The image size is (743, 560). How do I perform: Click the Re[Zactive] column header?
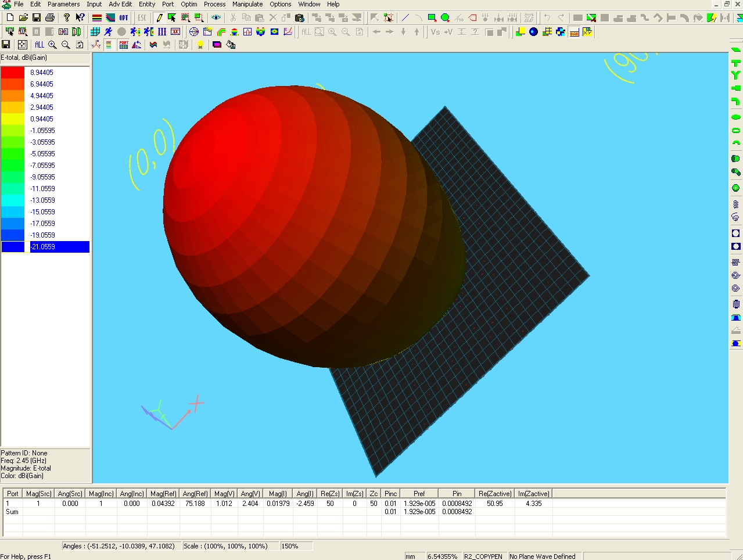[x=495, y=494]
